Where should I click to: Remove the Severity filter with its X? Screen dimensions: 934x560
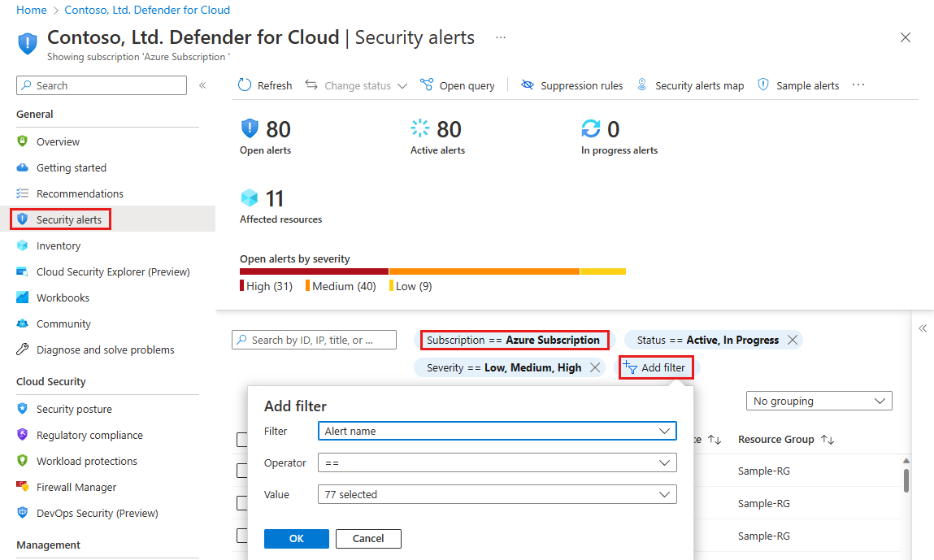tap(595, 367)
